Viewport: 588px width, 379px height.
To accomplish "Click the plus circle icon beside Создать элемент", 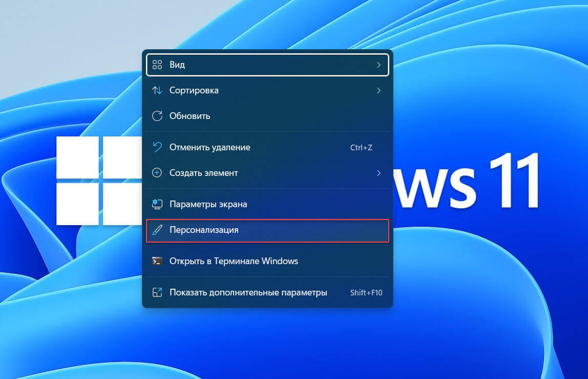I will (x=157, y=173).
